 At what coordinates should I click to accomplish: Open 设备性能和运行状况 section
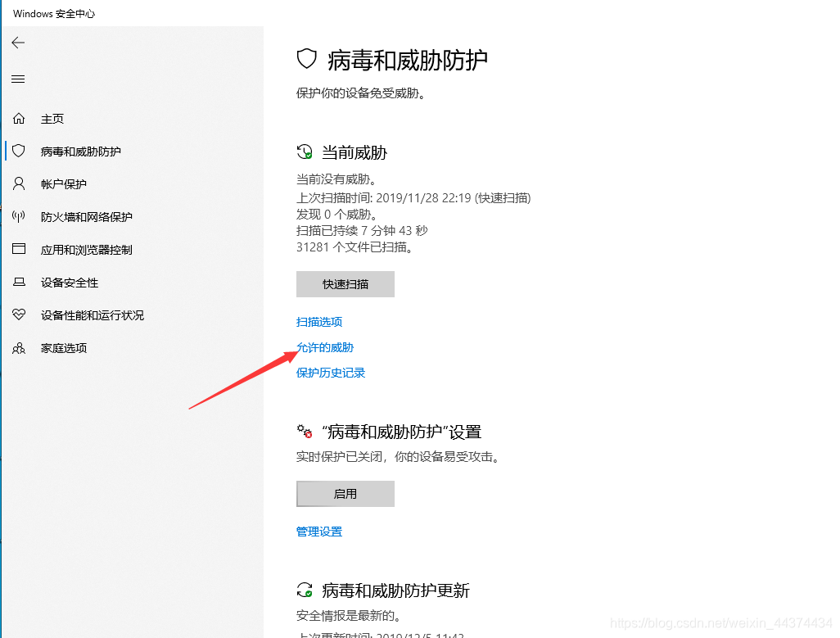click(93, 315)
